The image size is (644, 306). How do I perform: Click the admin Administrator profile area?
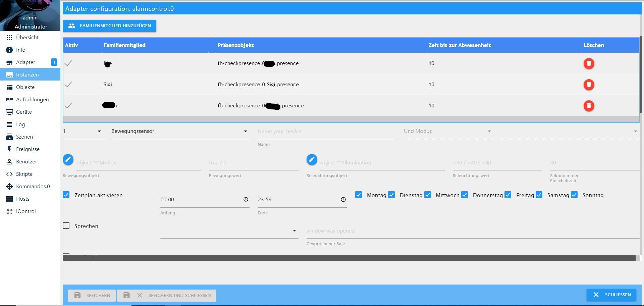pos(30,15)
